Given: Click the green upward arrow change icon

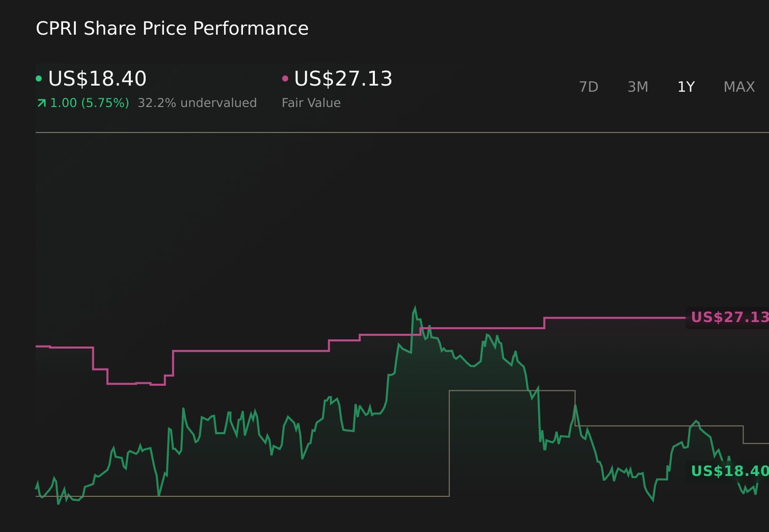Looking at the screenshot, I should tap(41, 103).
